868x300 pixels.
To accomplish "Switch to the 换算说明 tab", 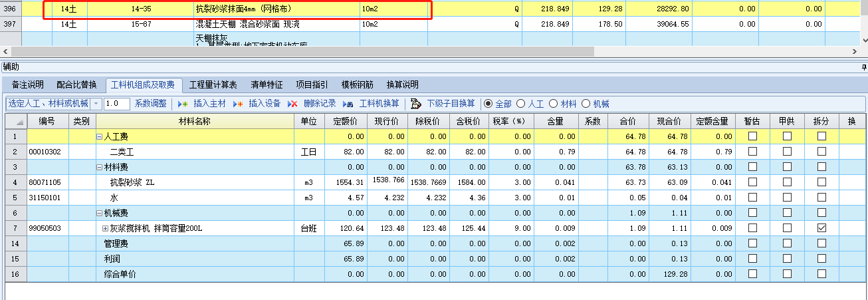I will [403, 85].
